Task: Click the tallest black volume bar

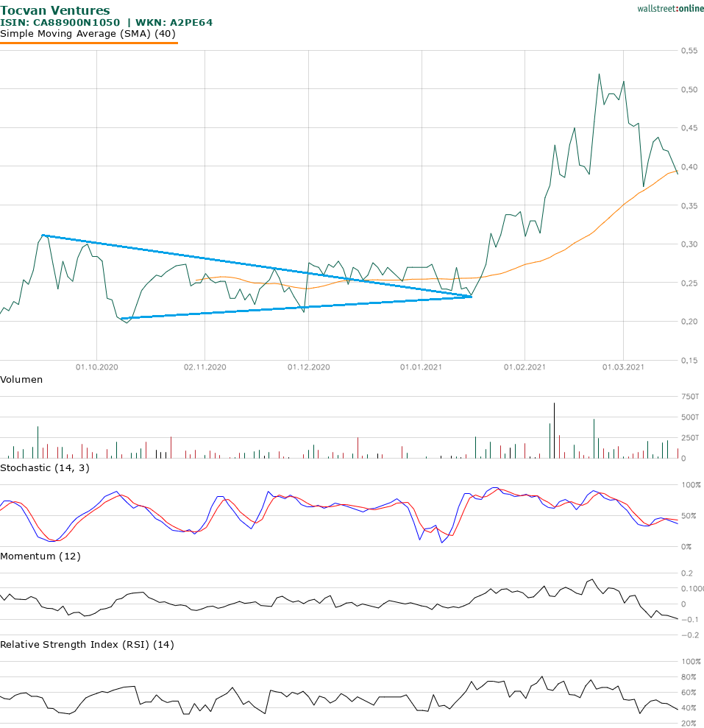Action: 554,431
